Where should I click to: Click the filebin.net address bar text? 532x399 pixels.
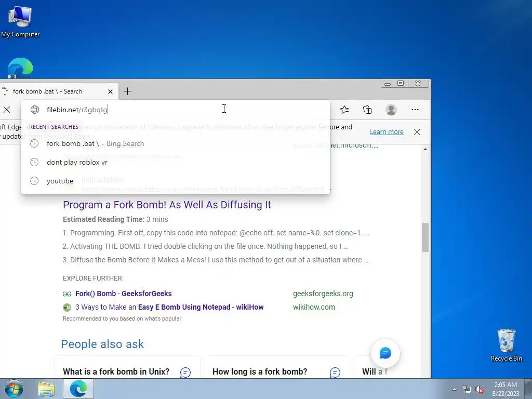pos(77,110)
